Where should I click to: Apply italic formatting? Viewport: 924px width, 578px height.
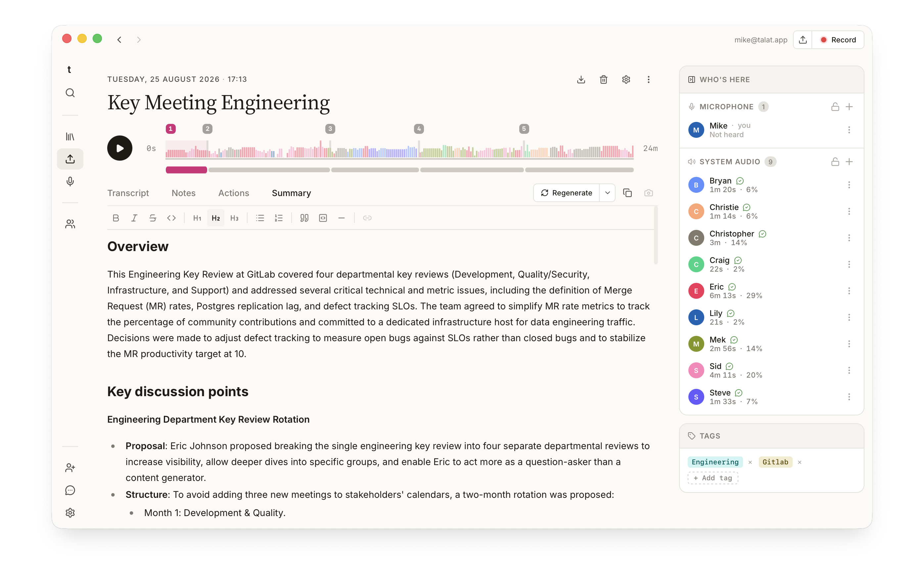click(x=134, y=218)
